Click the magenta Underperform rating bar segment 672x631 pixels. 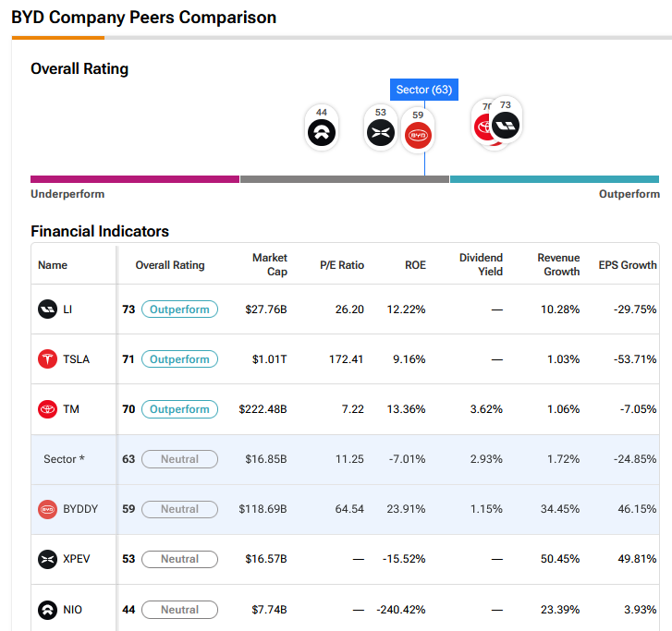[x=135, y=179]
